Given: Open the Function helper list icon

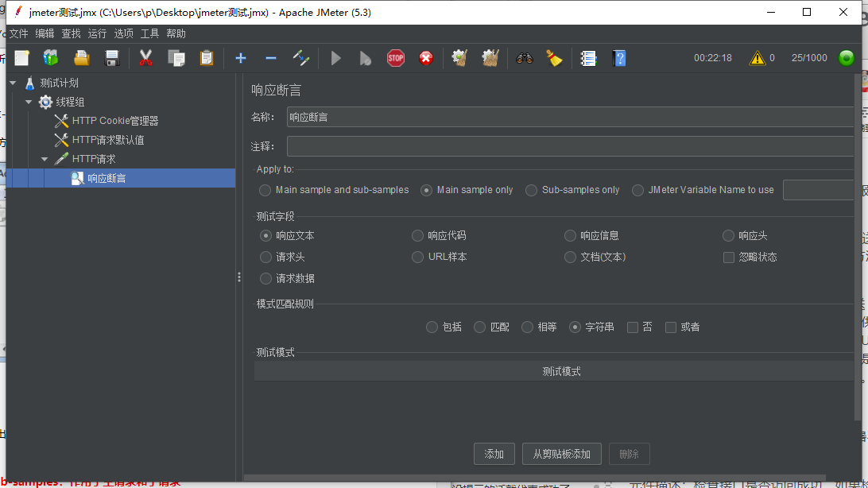Looking at the screenshot, I should [588, 58].
